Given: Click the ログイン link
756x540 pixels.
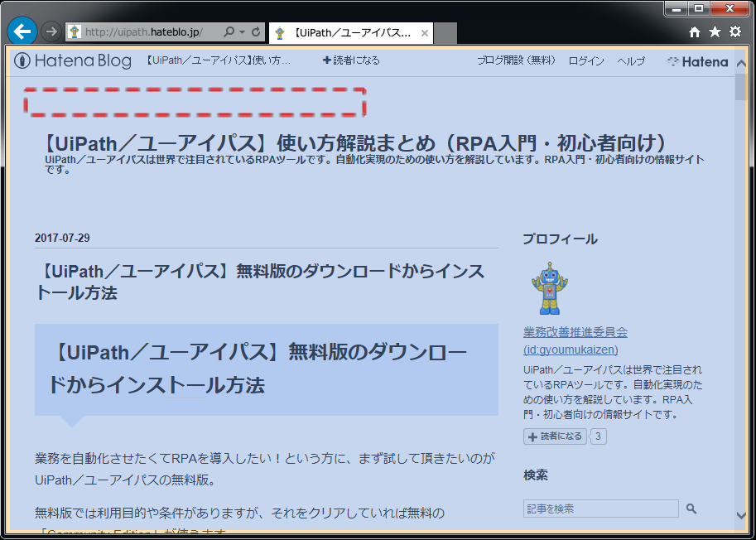Looking at the screenshot, I should 586,60.
